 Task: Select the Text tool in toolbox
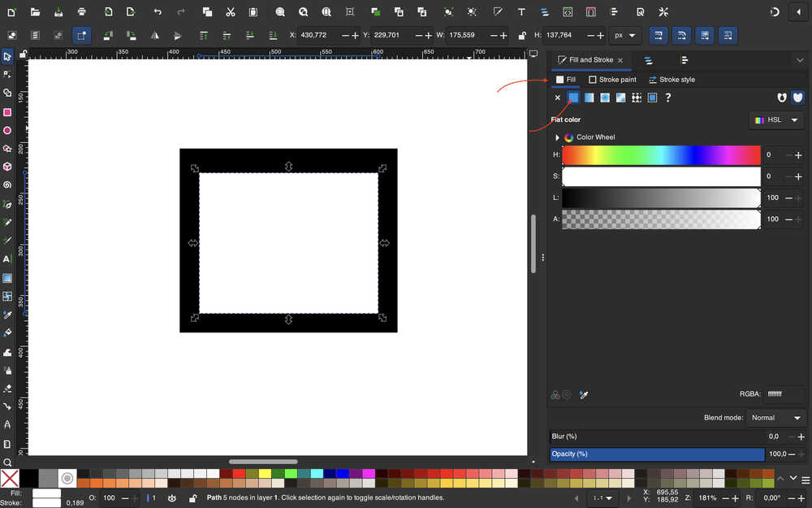point(7,258)
